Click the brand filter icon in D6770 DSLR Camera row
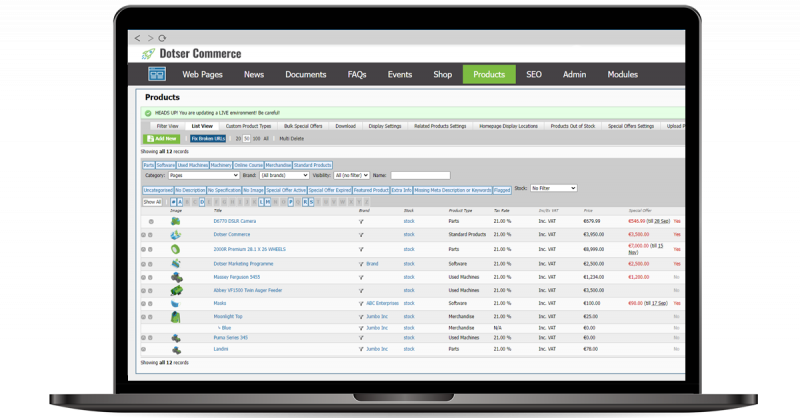This screenshot has height=418, width=800. 361,222
